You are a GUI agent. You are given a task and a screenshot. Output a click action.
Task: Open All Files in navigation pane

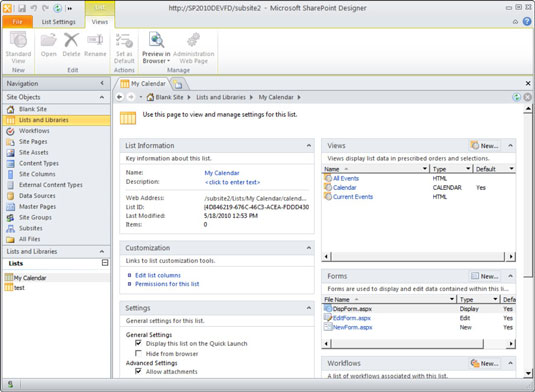click(29, 239)
